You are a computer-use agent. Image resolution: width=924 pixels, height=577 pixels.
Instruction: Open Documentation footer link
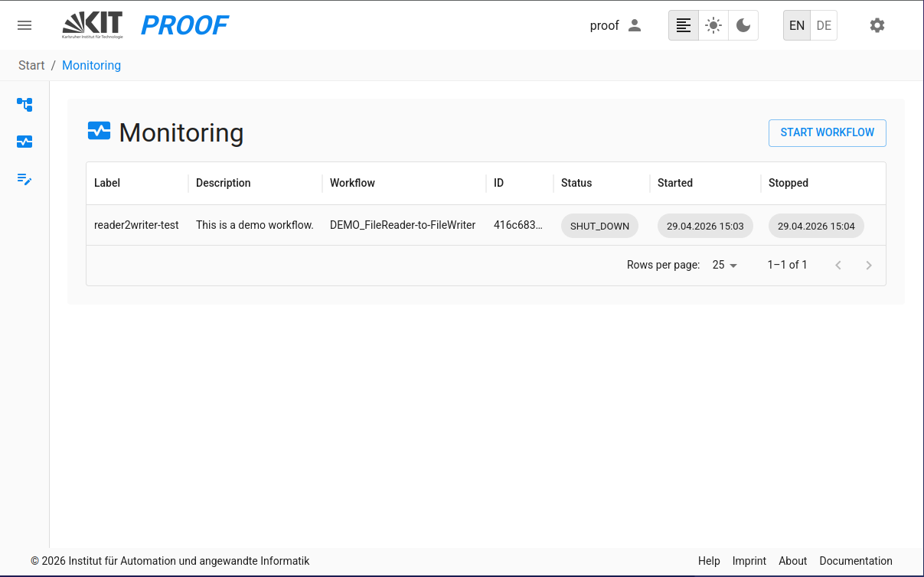click(856, 561)
